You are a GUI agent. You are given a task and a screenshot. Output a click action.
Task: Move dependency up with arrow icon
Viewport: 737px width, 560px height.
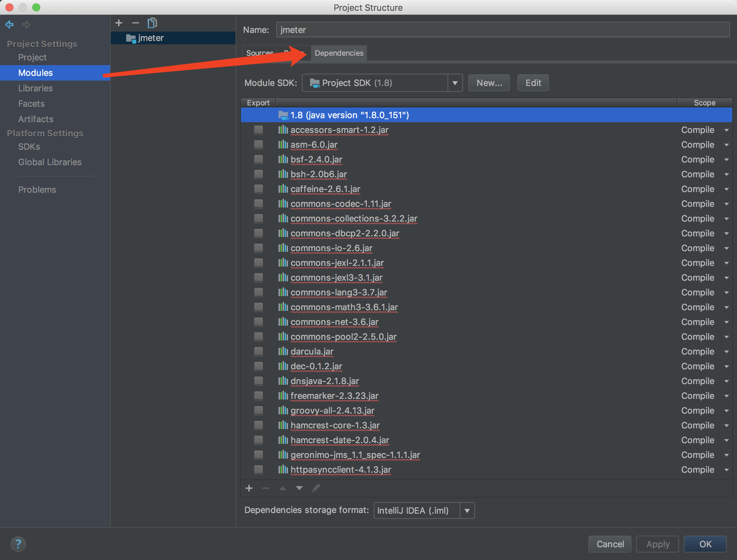[x=283, y=488]
